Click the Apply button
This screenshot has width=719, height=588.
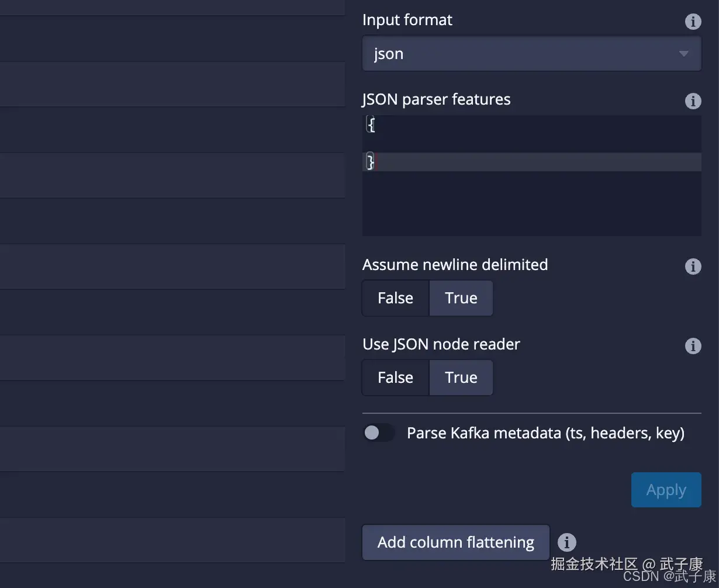pos(666,490)
